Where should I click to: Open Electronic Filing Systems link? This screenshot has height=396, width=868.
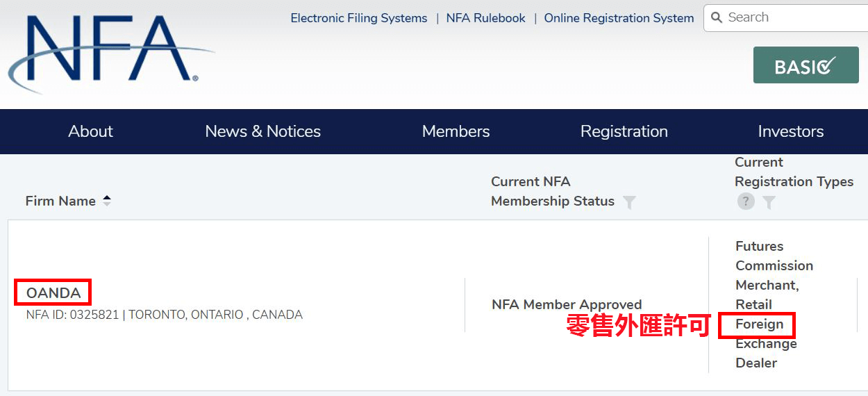pos(359,18)
